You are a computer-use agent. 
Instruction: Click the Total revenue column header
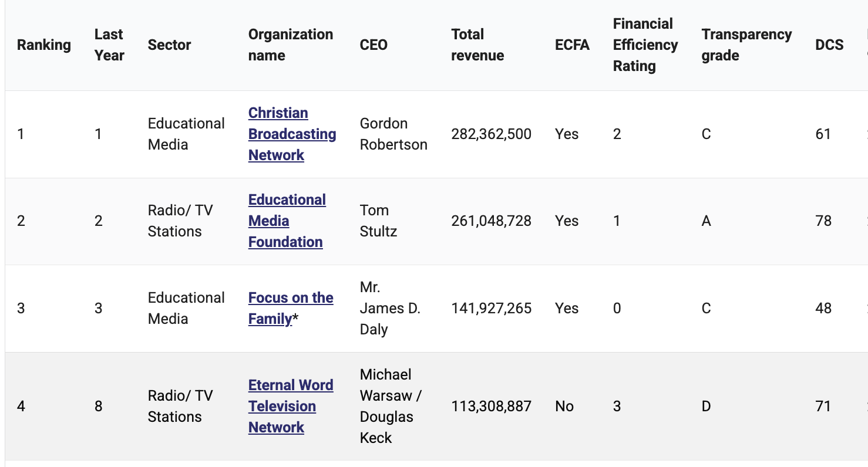tap(477, 45)
